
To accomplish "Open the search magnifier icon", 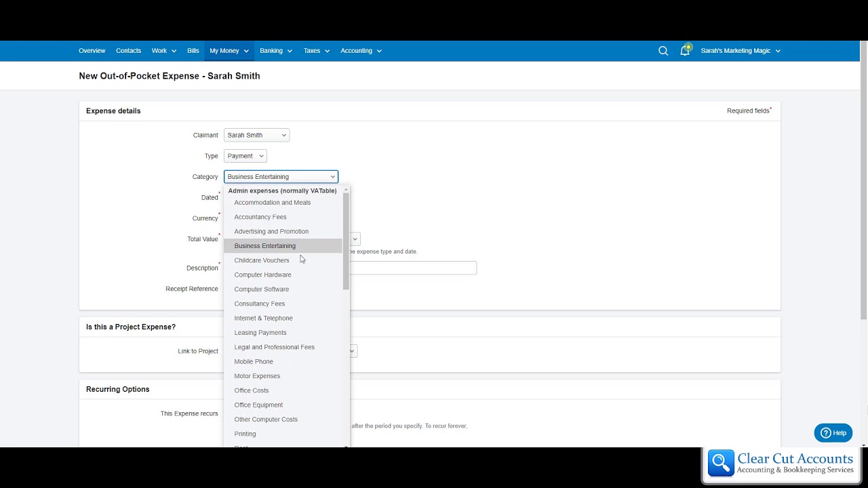I will point(663,51).
